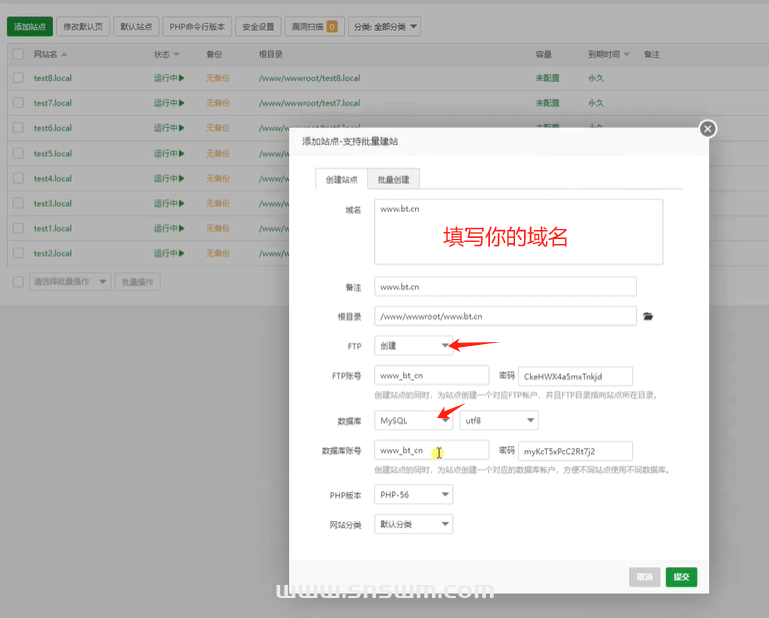Screen dimensions: 769x618
Task: Click the folder icon beside root directory
Action: pos(648,316)
